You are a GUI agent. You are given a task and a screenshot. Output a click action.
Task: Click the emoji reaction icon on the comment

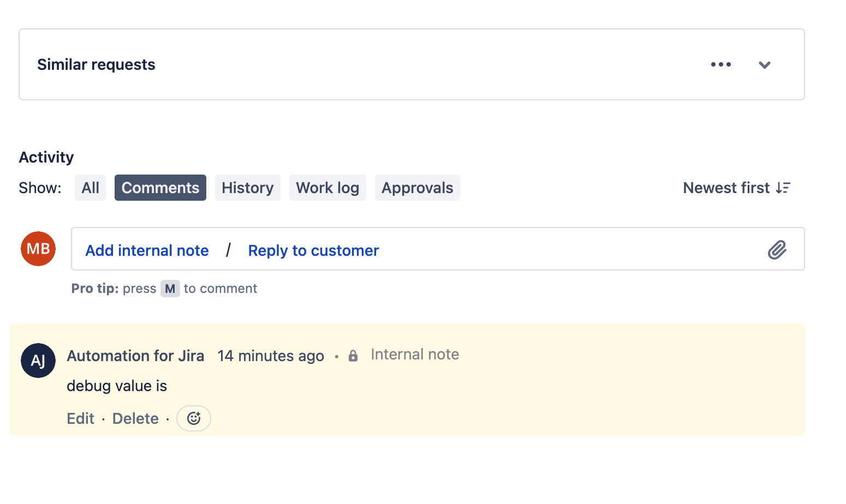(194, 418)
